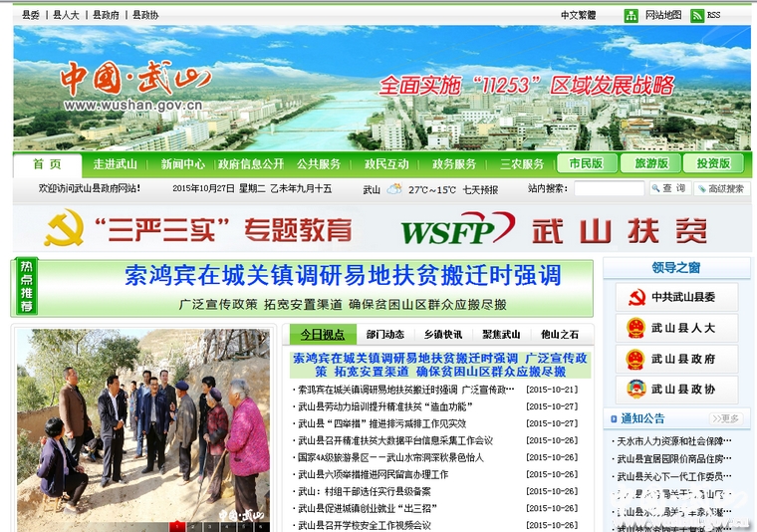757x532 pixels.
Task: Open the 政府信息公开 menu
Action: coord(251,164)
